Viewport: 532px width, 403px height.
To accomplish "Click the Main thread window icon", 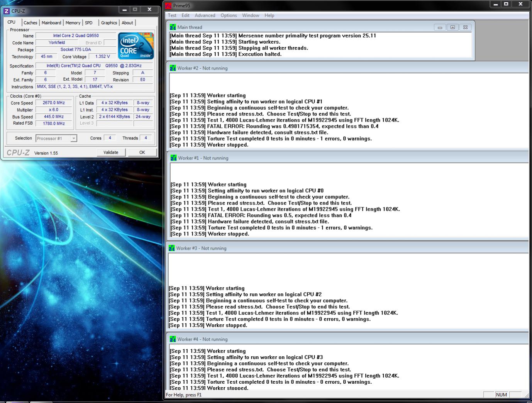I will point(173,27).
